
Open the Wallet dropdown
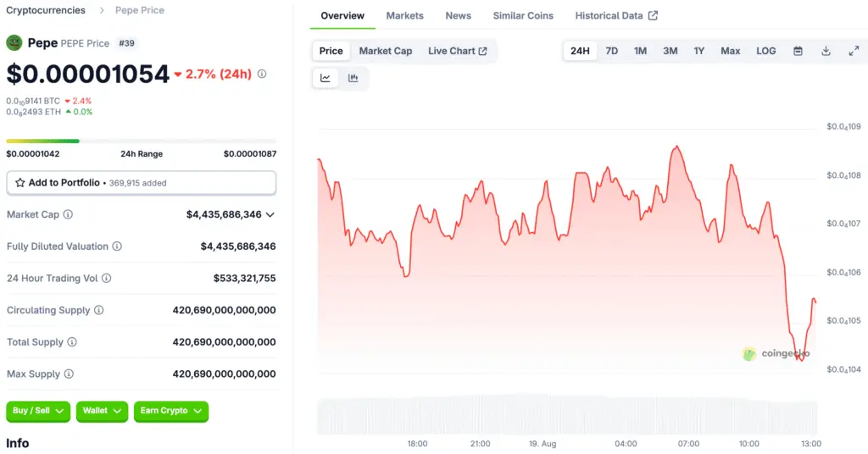(x=102, y=411)
